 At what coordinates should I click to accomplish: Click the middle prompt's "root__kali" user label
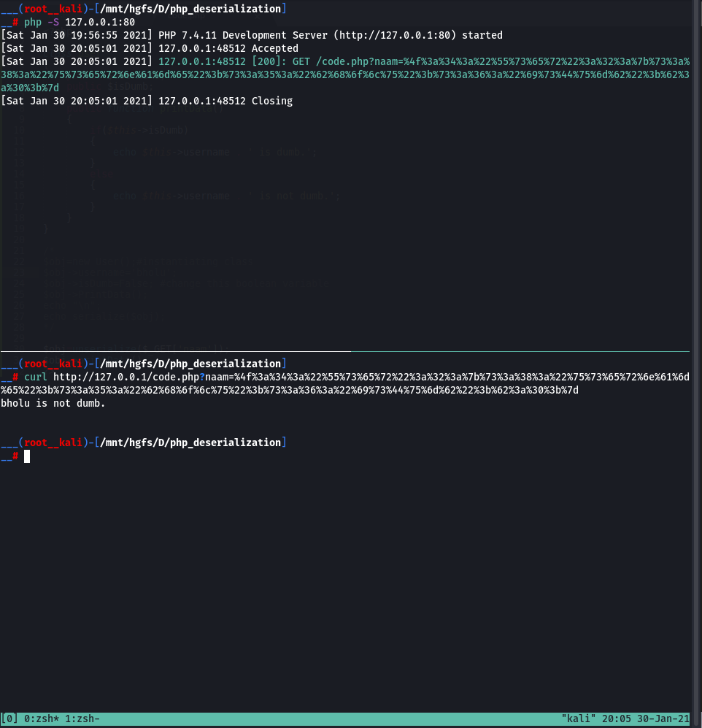(x=53, y=364)
